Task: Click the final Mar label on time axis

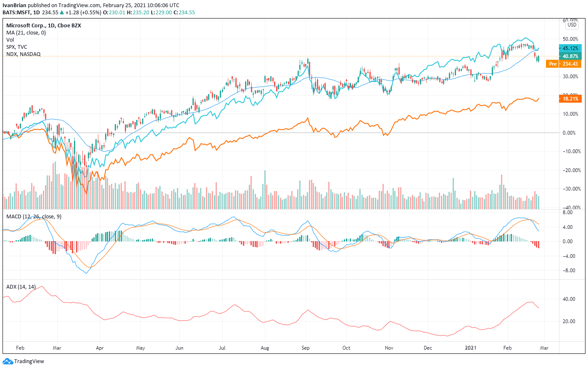Action: coord(544,348)
